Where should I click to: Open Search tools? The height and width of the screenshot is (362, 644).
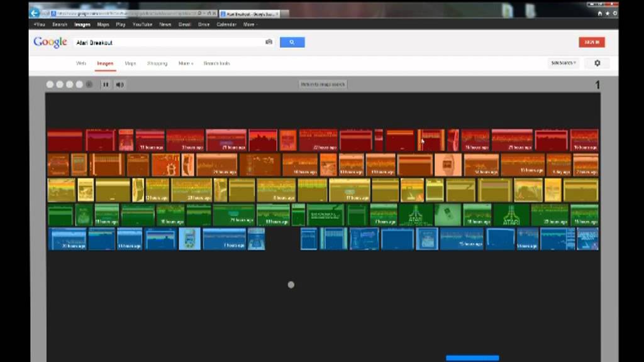(x=217, y=63)
